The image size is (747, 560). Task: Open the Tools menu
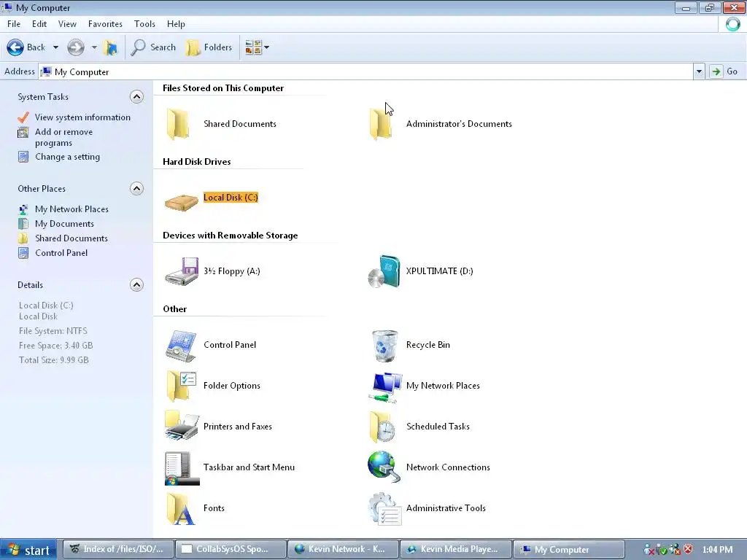point(144,24)
